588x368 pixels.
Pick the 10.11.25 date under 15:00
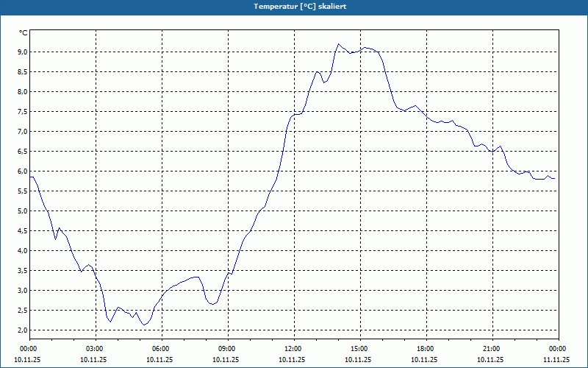coord(359,359)
